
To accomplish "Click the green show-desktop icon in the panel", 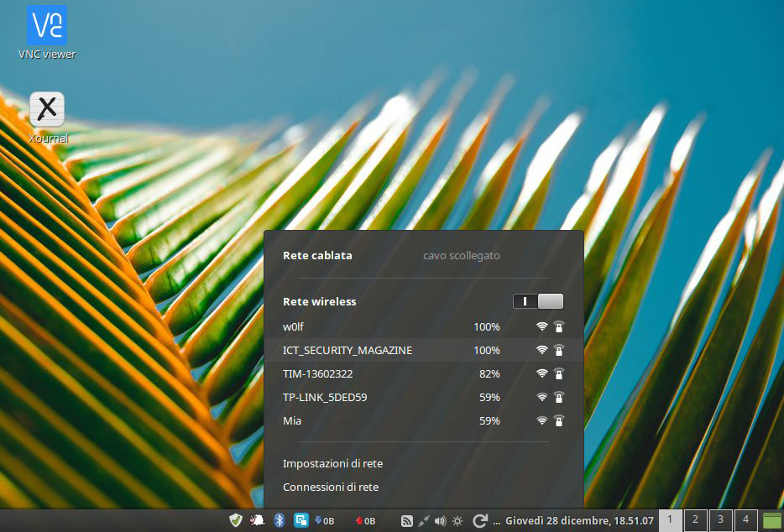I will tap(773, 520).
